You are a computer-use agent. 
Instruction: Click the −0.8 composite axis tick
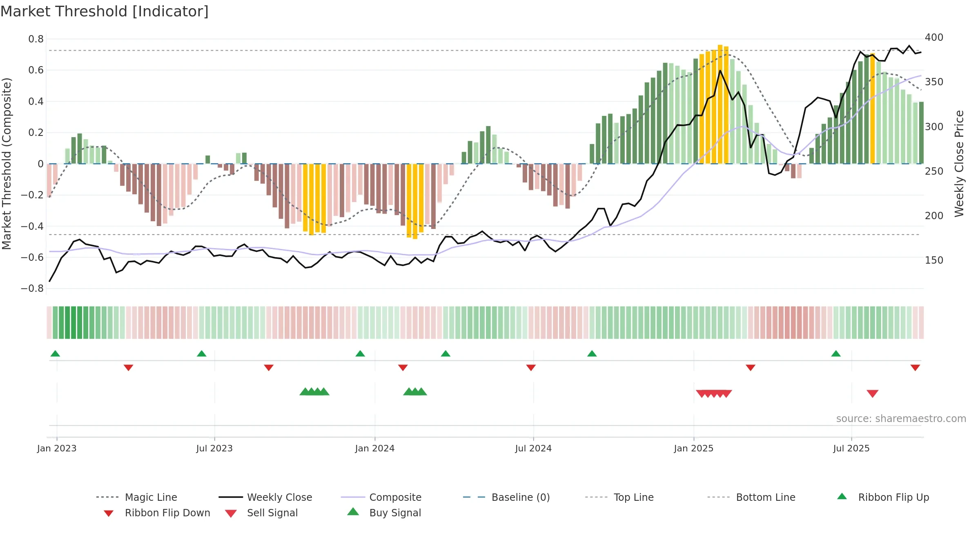[x=32, y=289]
